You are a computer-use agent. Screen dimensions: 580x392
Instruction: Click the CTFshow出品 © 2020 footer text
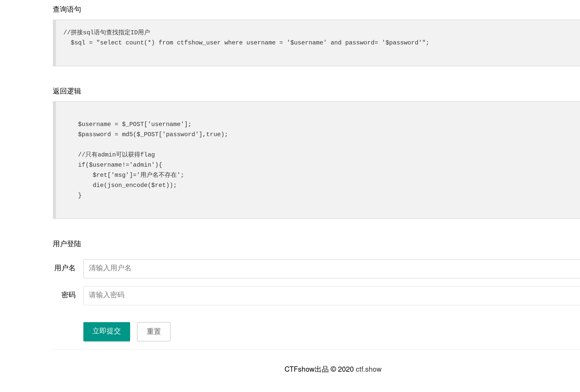click(319, 369)
